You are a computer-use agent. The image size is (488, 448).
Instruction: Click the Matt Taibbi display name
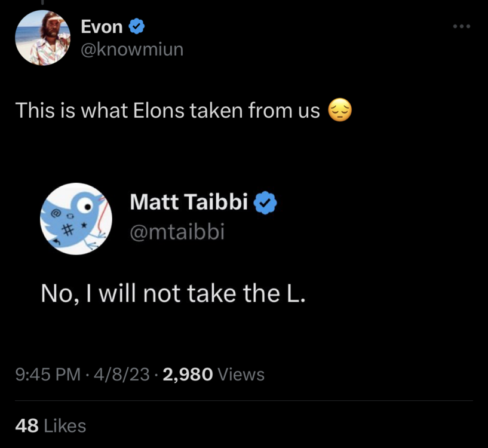coord(189,202)
